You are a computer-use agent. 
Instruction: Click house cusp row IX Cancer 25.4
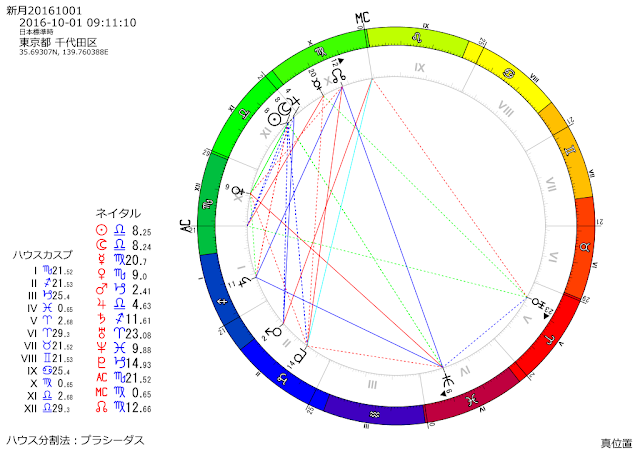click(x=49, y=371)
